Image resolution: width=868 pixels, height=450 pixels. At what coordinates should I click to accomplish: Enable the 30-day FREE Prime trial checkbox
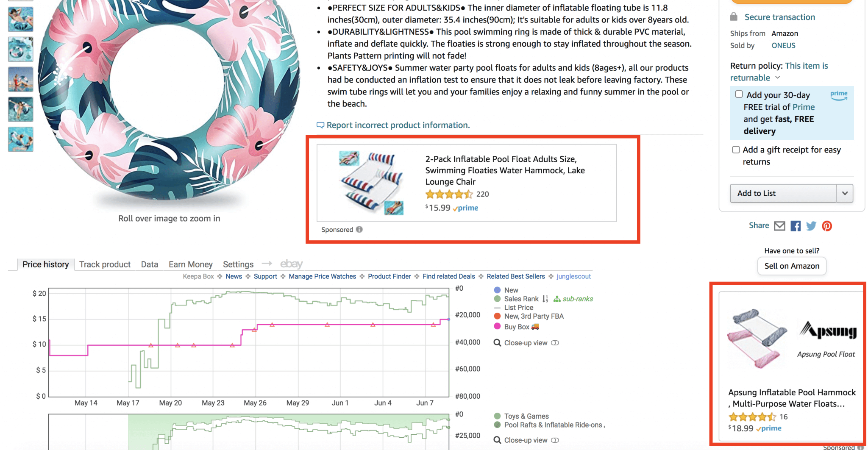739,94
